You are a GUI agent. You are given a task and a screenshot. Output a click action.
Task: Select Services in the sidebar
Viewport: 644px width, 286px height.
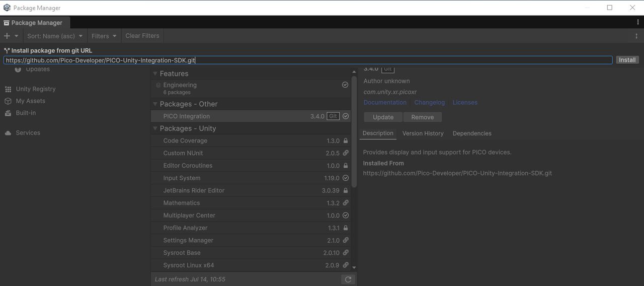(28, 133)
